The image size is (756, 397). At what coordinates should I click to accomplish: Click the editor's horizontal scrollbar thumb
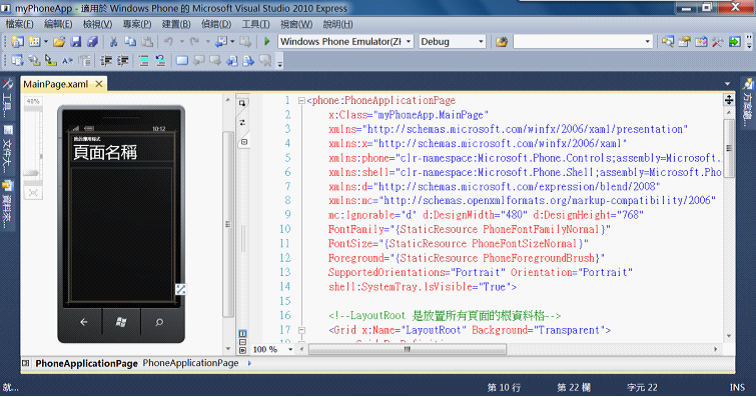tap(407, 349)
